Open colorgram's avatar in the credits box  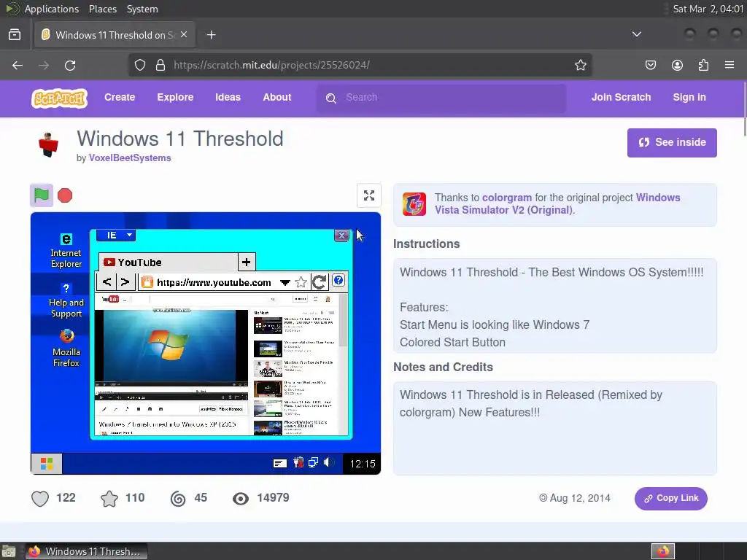pyautogui.click(x=414, y=204)
